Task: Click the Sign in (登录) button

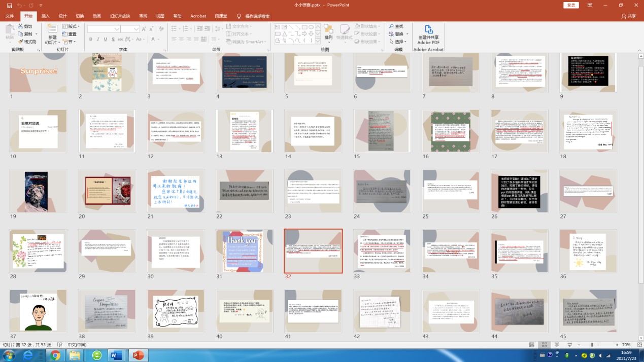Action: click(571, 5)
